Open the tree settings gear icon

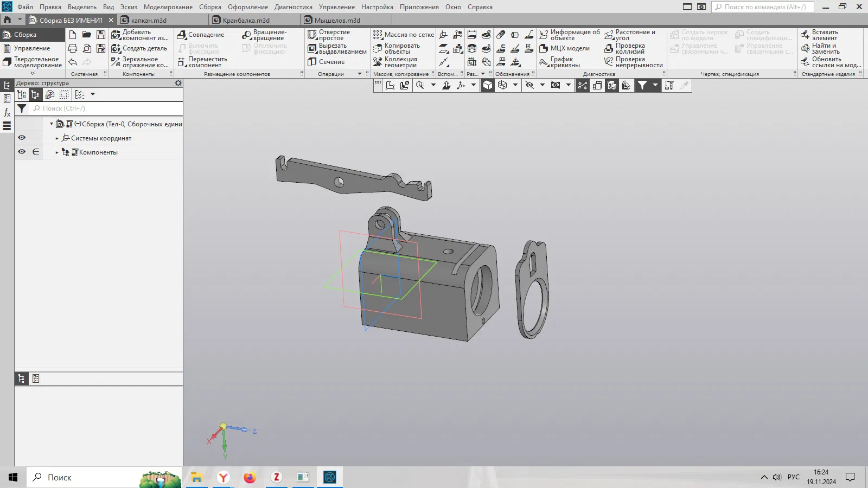pos(178,83)
